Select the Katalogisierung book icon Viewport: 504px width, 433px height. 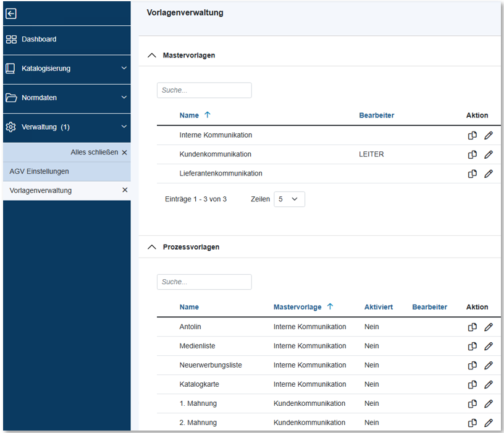(10, 69)
